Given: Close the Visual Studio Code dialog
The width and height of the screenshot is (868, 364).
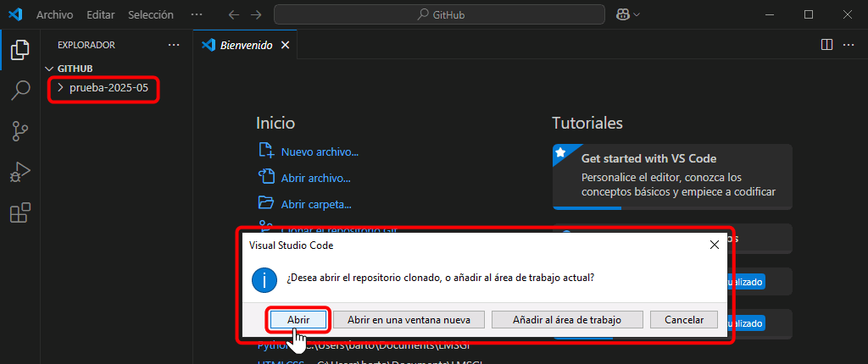Looking at the screenshot, I should [x=714, y=245].
